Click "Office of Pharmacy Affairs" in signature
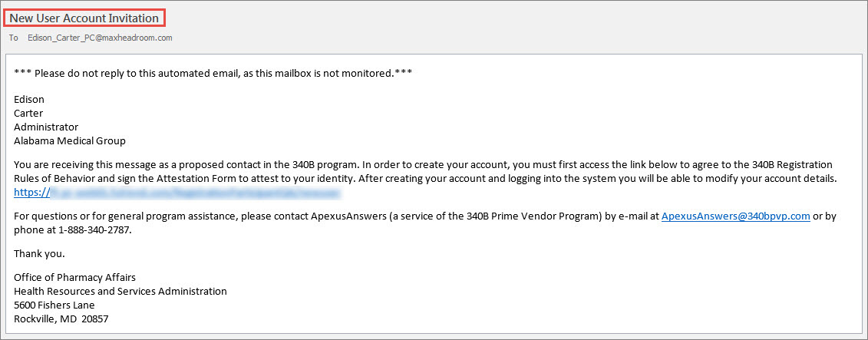This screenshot has height=340, width=868. click(x=75, y=277)
